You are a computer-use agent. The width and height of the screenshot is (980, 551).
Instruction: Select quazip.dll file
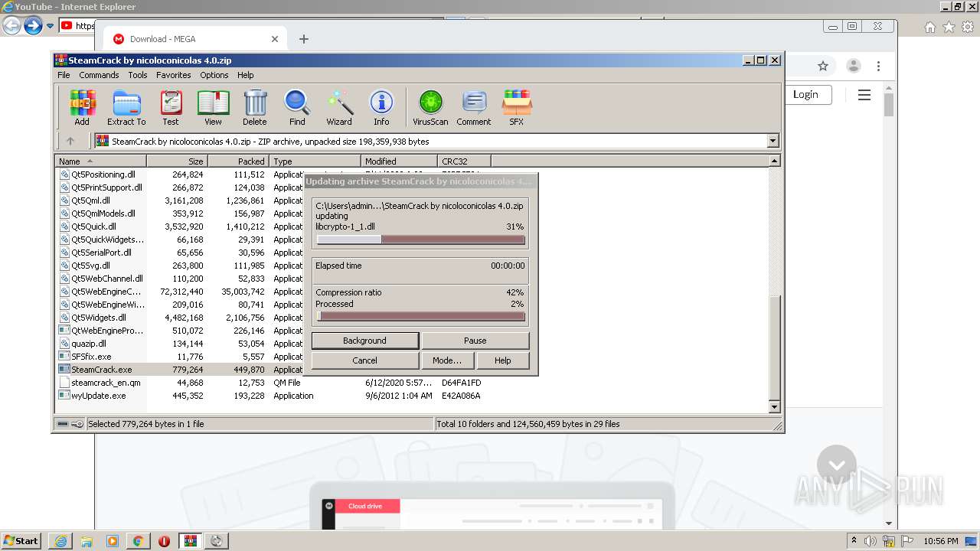[89, 344]
